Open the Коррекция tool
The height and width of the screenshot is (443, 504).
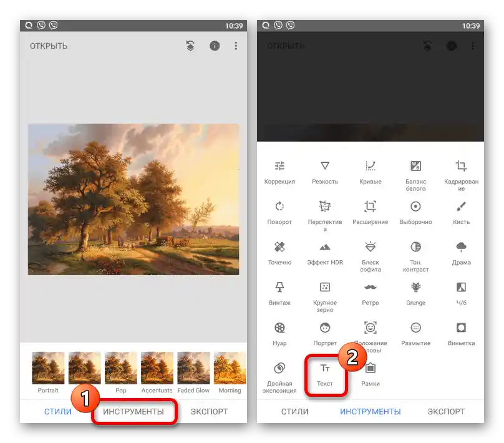coord(279,173)
